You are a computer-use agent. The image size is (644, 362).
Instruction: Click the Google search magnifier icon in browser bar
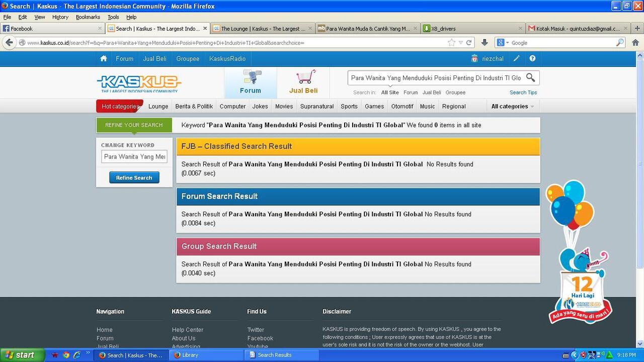(620, 43)
